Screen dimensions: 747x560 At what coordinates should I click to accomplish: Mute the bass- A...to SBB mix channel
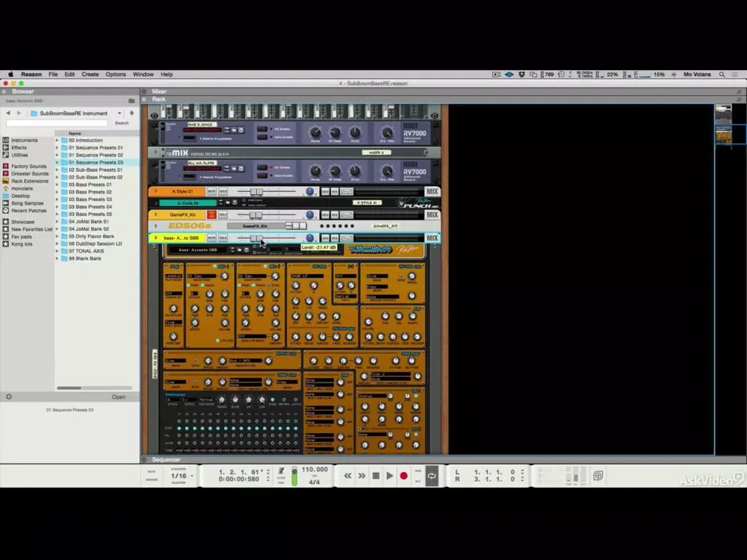point(211,238)
